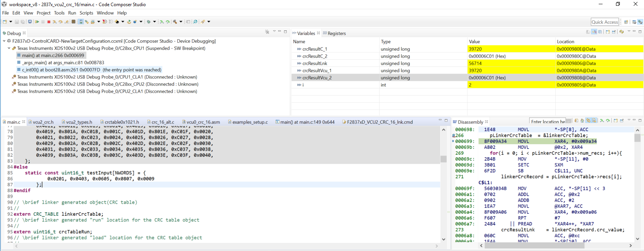The image size is (644, 251).
Task: Click the Open Perspective icon
Action: tap(626, 22)
